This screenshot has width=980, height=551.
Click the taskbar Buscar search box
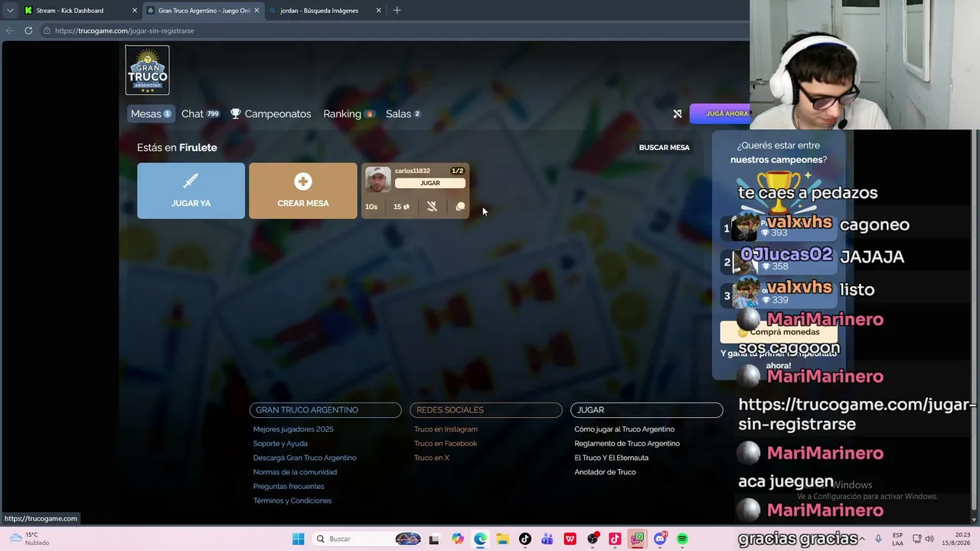click(x=367, y=539)
